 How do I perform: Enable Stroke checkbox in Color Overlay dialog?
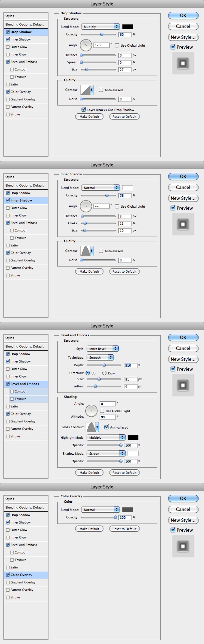(8, 597)
